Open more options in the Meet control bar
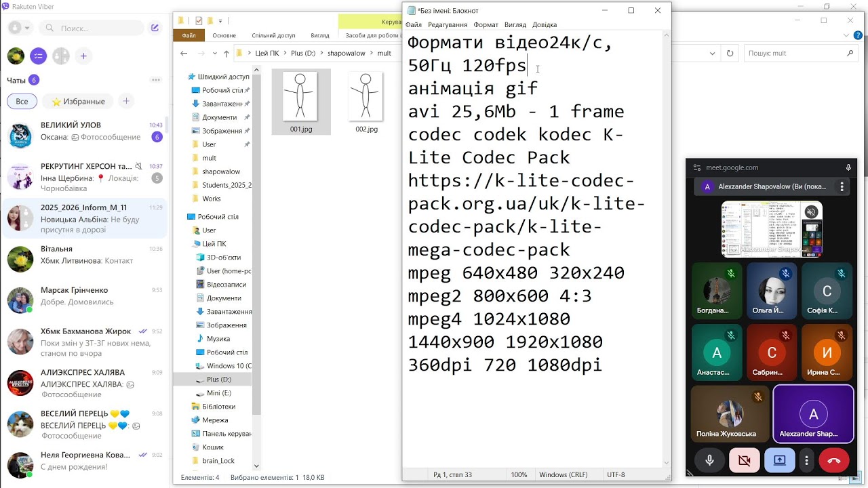Screen dimensions: 868x488 806,460
